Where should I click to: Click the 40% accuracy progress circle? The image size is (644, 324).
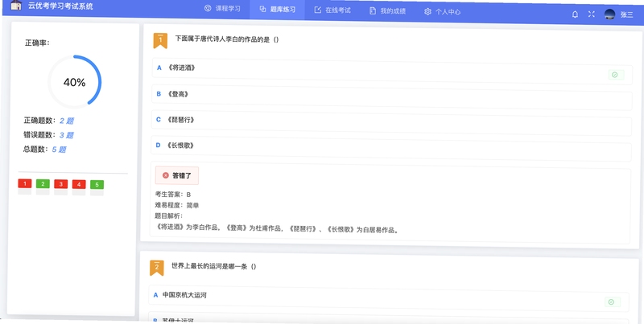point(74,82)
